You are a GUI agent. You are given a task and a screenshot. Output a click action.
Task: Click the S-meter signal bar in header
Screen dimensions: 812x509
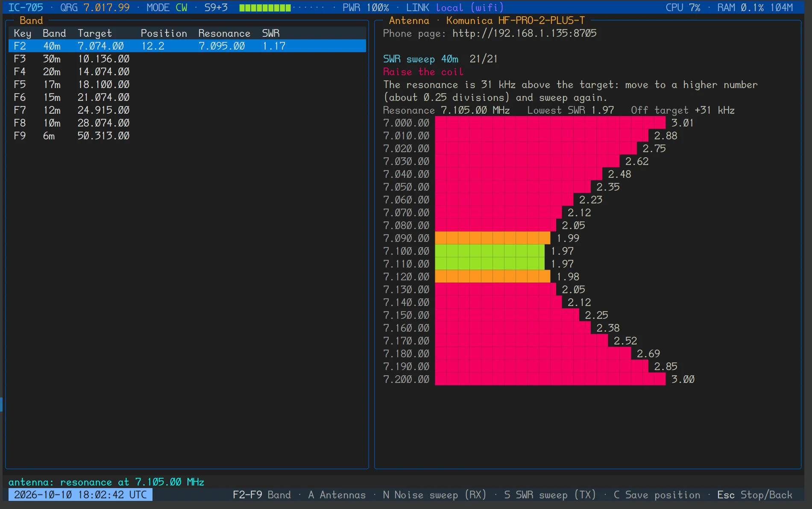coord(282,8)
